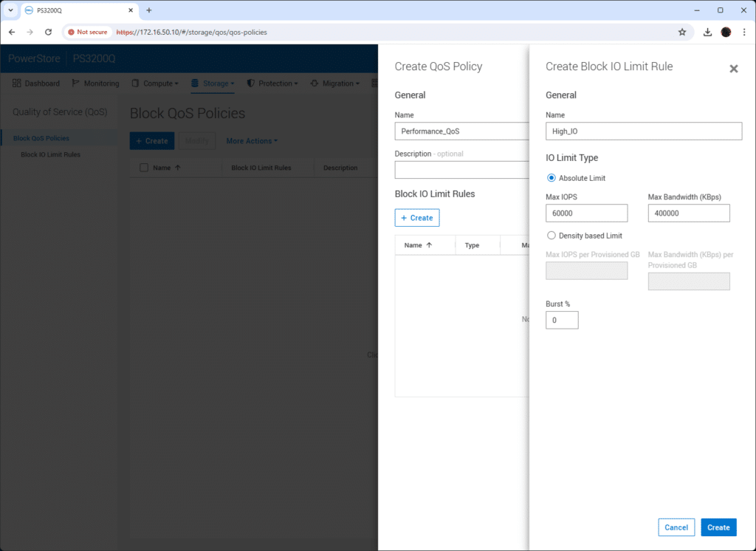Sort rules table by Name column
Viewport: 756px width, 551px height.
pos(418,245)
